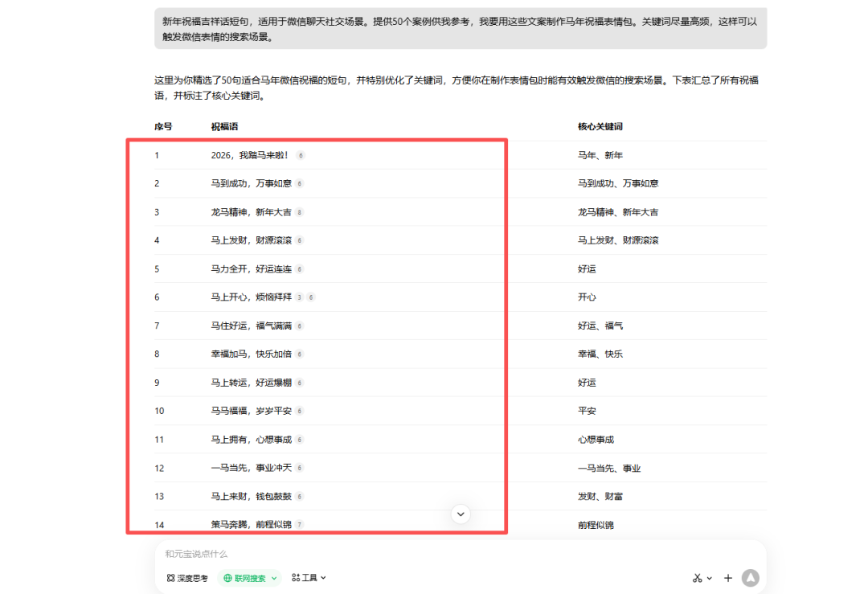Image resolution: width=868 pixels, height=594 pixels.
Task: Select the greeting text 策马奔腾，前程似锦
Action: pyautogui.click(x=252, y=525)
